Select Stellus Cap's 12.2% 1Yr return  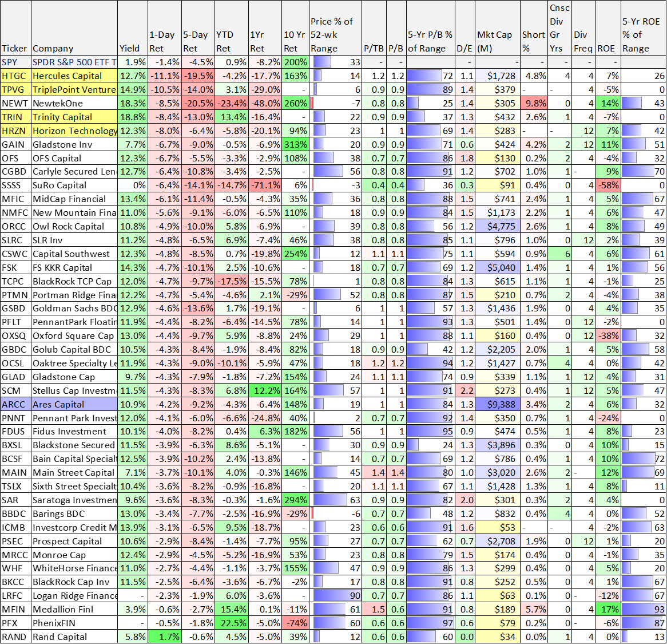tap(265, 390)
